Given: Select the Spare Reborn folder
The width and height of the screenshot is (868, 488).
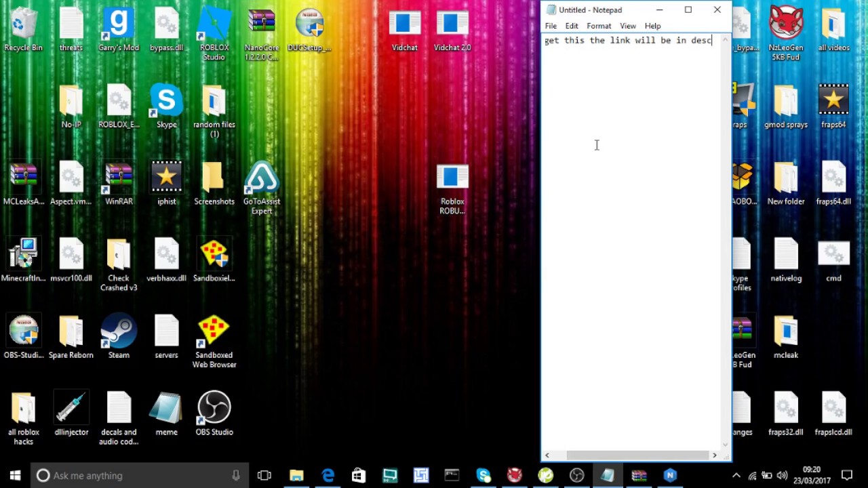Looking at the screenshot, I should 71,338.
